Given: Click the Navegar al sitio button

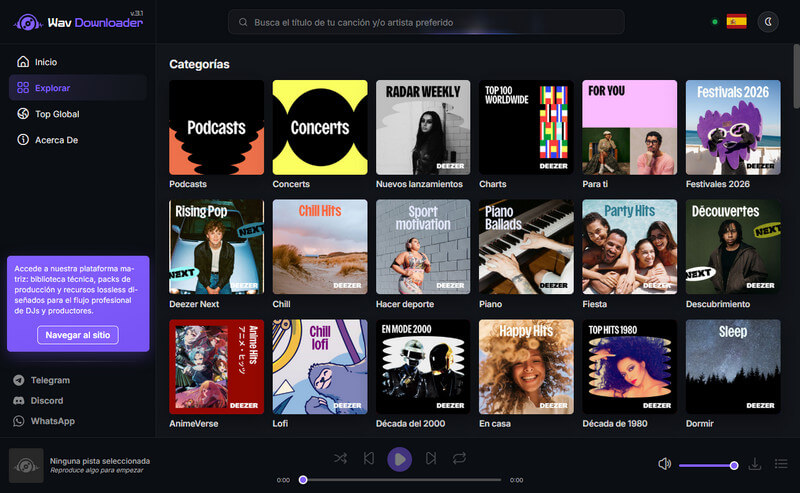Looking at the screenshot, I should (78, 335).
